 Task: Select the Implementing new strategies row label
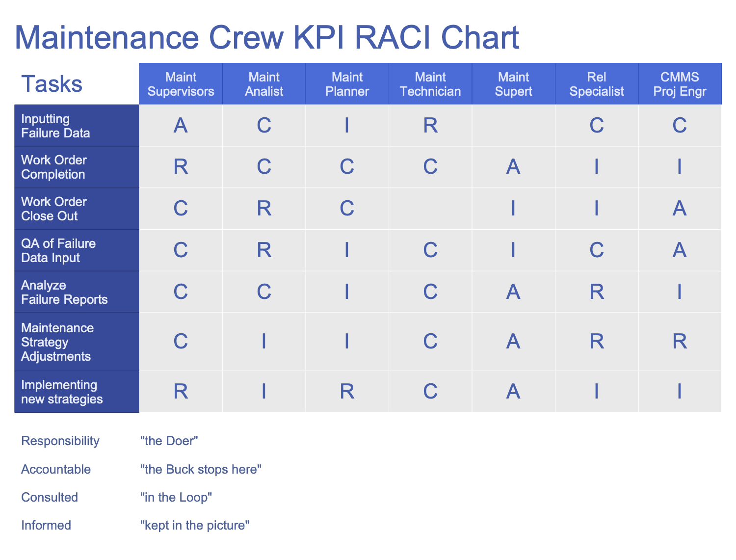(62, 392)
